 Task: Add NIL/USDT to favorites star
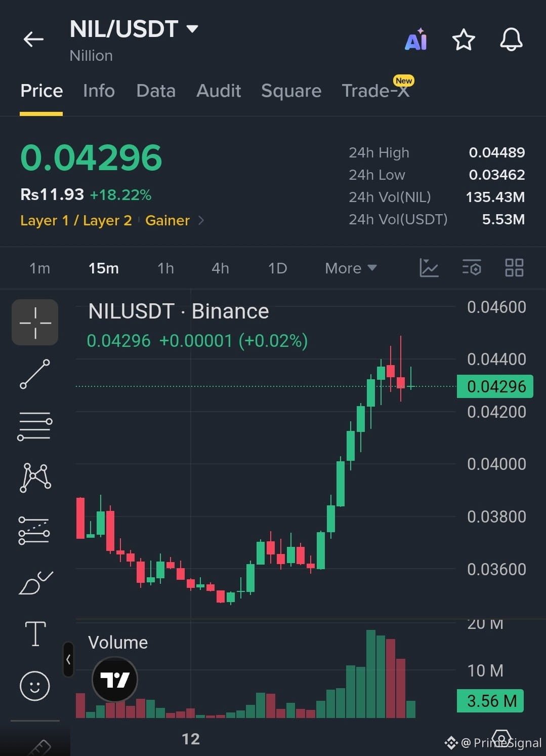pyautogui.click(x=464, y=39)
